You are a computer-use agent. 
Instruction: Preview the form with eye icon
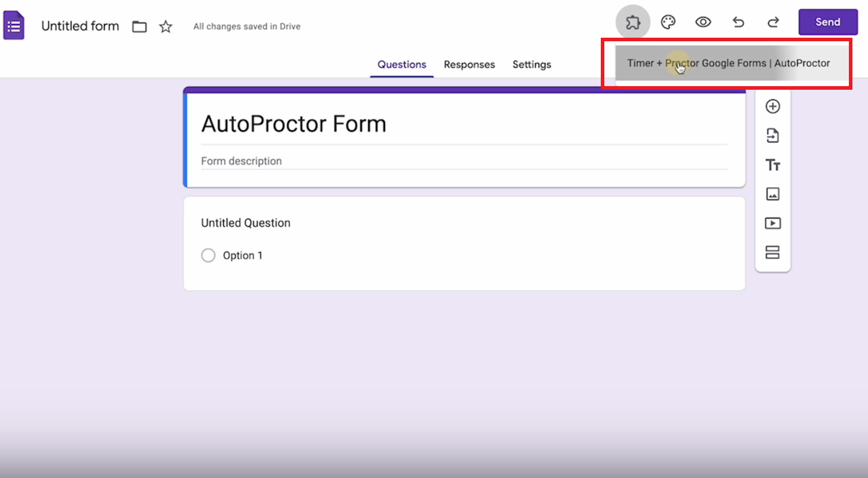point(703,23)
